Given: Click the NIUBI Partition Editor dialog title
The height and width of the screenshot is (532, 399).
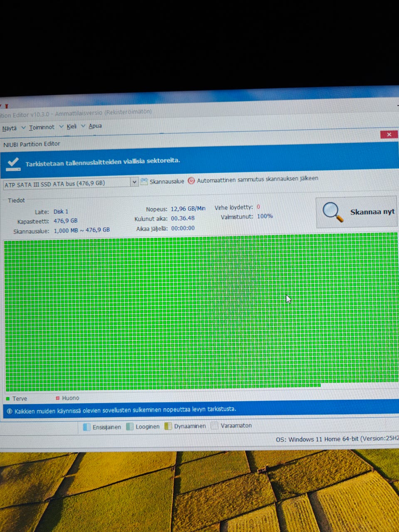Looking at the screenshot, I should coord(32,144).
